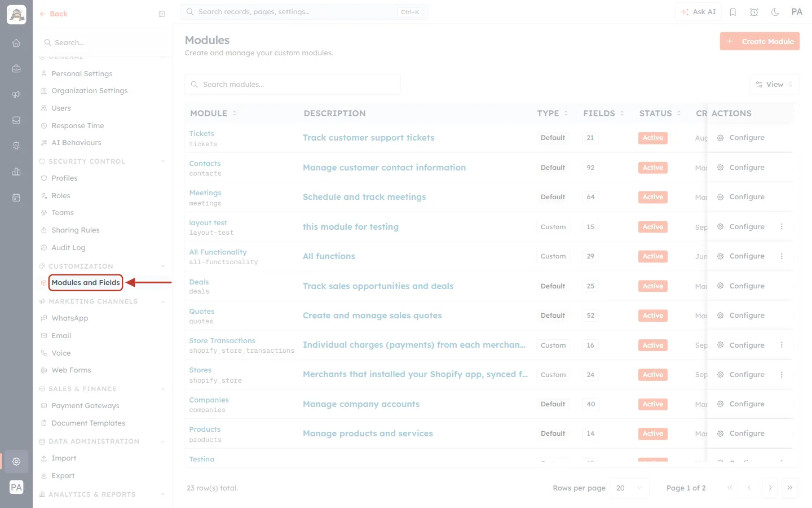The image size is (812, 508).
Task: Open the PA profile avatar at top right
Action: pos(797,12)
